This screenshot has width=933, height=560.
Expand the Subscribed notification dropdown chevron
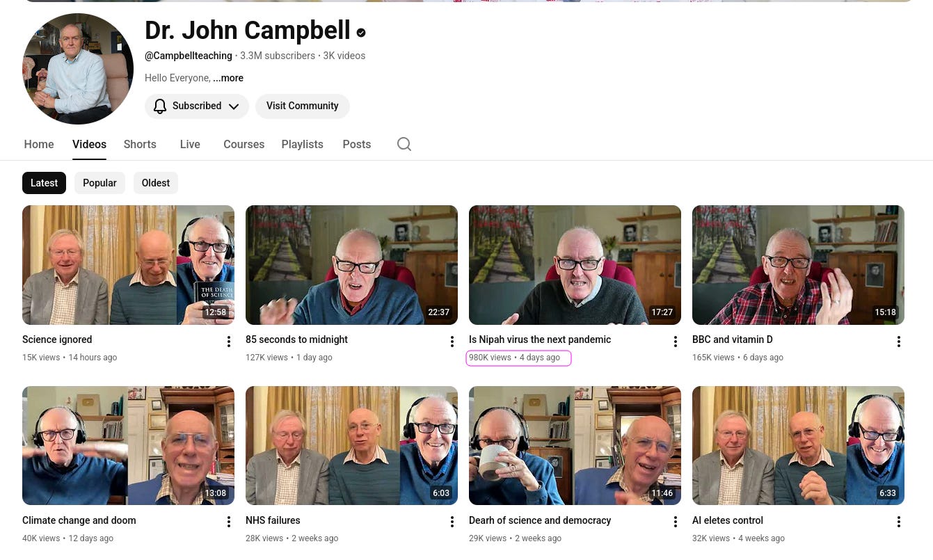pyautogui.click(x=234, y=106)
